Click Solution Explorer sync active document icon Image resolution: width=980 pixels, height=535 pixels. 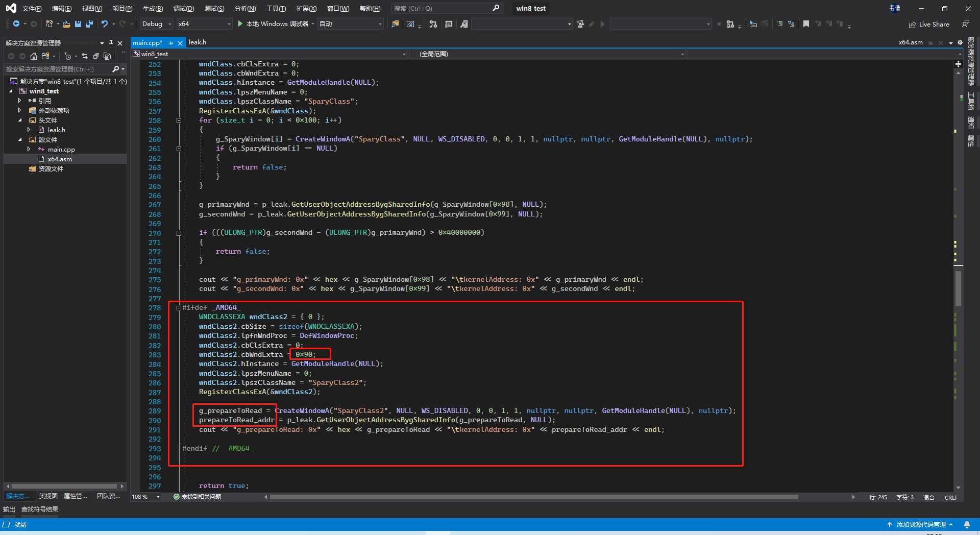click(85, 56)
